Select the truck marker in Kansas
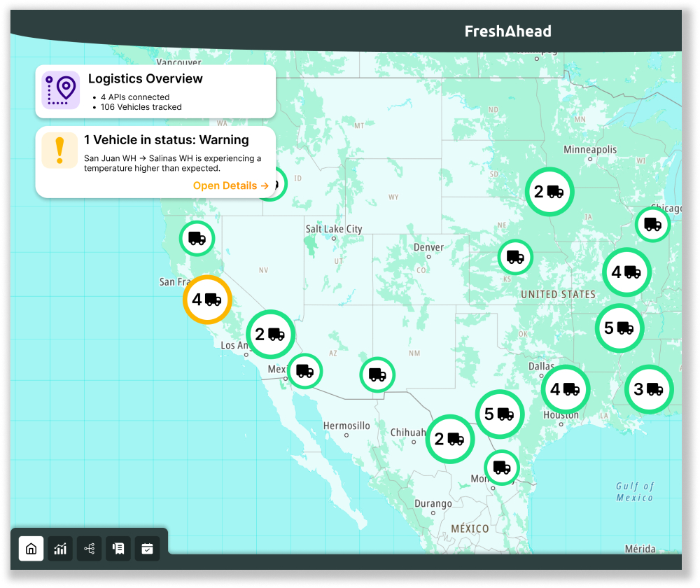The height and width of the screenshot is (588, 700). 515,257
